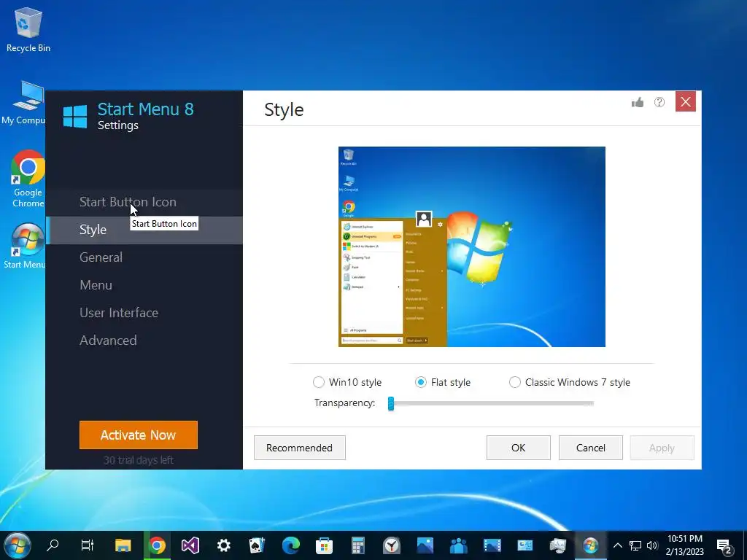The image size is (747, 560).
Task: Click the Recommended button
Action: (x=300, y=448)
